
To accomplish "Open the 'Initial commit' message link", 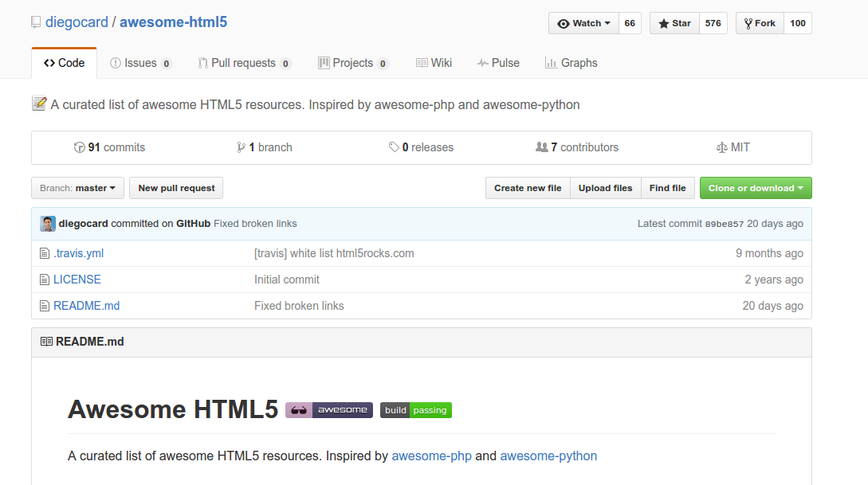I will (287, 280).
